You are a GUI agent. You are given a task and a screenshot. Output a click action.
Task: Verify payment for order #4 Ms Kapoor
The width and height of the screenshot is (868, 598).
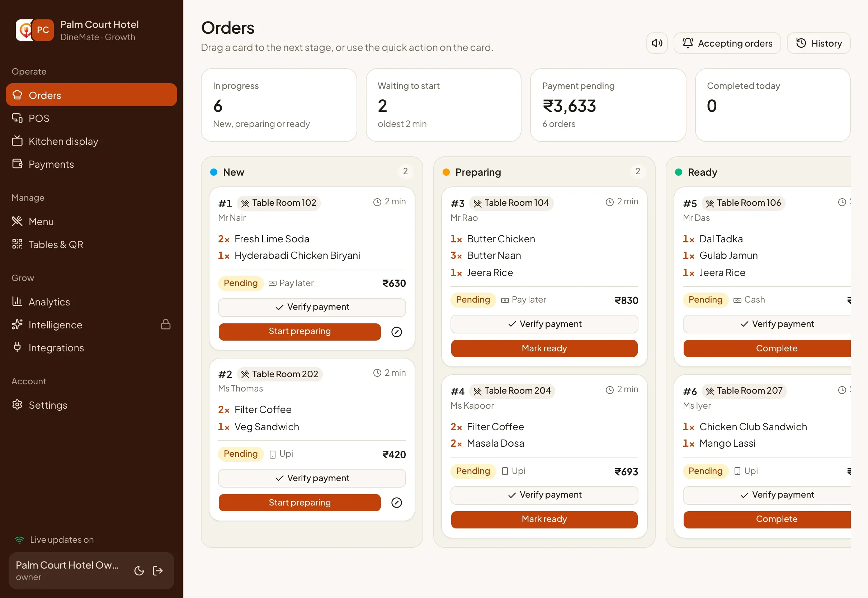click(544, 495)
